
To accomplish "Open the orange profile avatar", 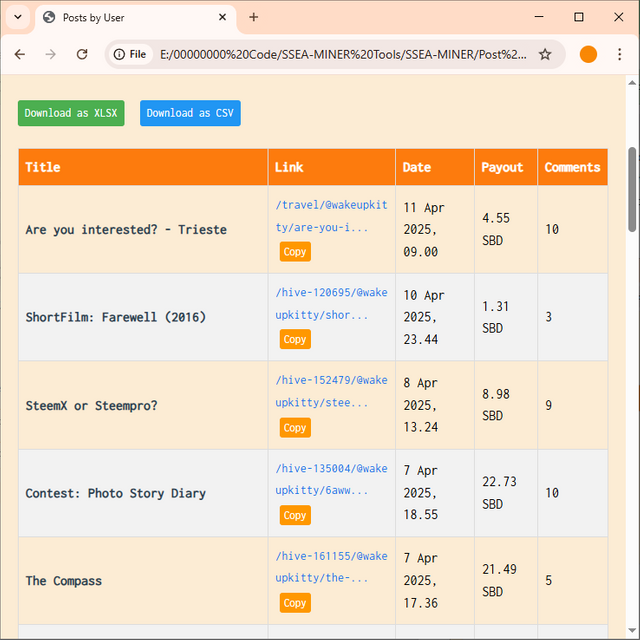I will click(588, 54).
